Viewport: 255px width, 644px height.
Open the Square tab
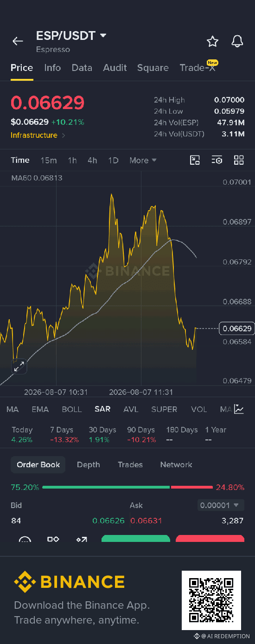coord(153,68)
